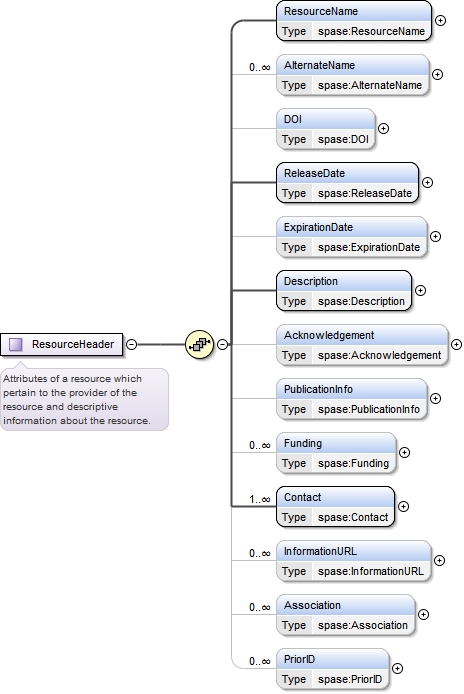
Task: Expand the Contact element
Action: tap(403, 506)
